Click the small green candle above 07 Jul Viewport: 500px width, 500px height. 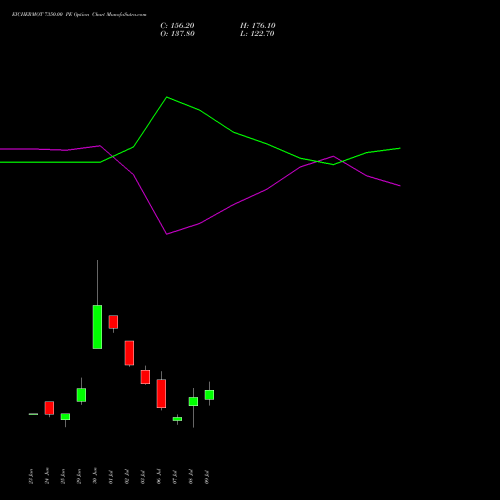(x=177, y=419)
